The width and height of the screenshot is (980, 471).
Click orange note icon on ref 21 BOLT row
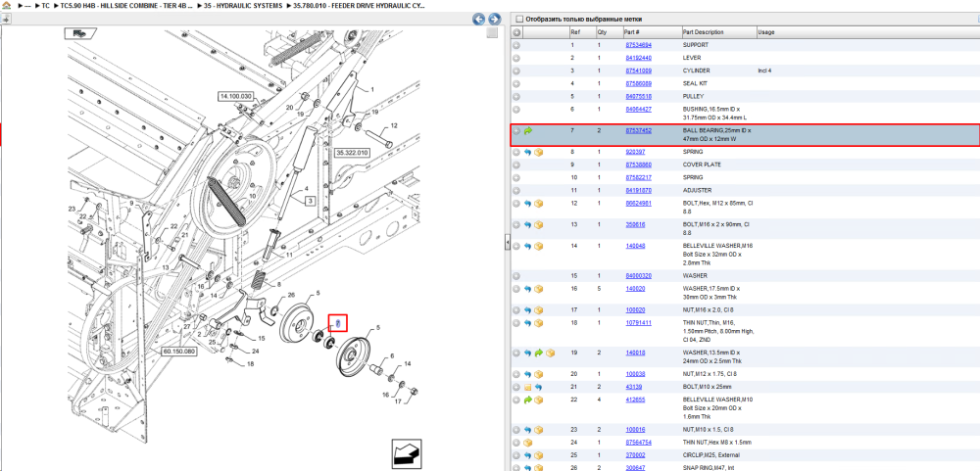click(528, 388)
